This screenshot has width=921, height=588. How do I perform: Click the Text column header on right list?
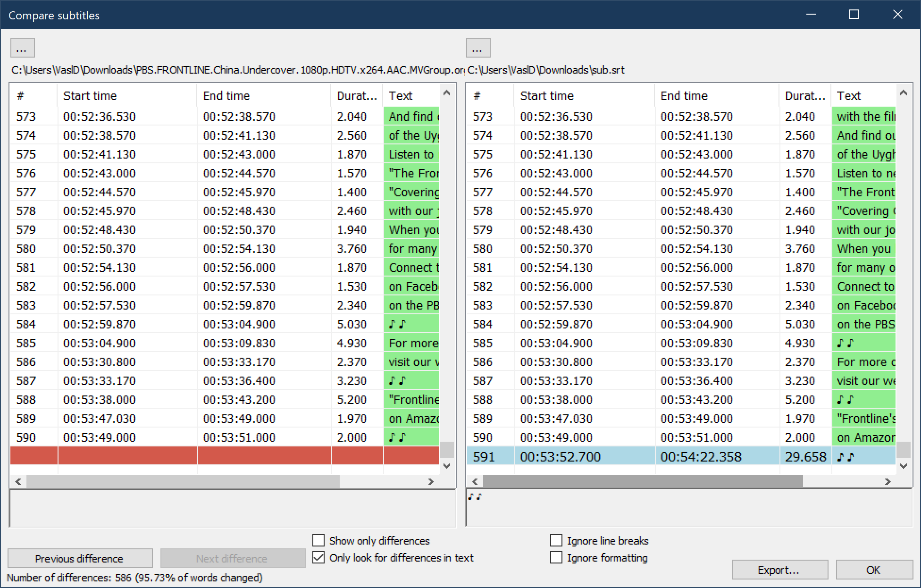coord(849,95)
